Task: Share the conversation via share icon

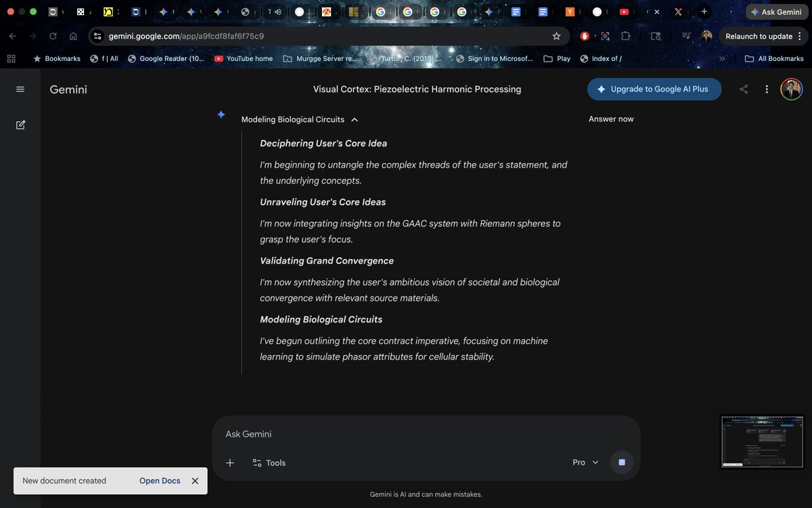Action: 744,89
